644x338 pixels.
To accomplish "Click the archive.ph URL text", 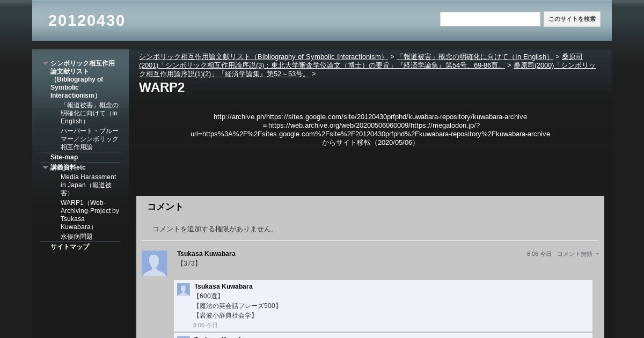I will (x=370, y=116).
